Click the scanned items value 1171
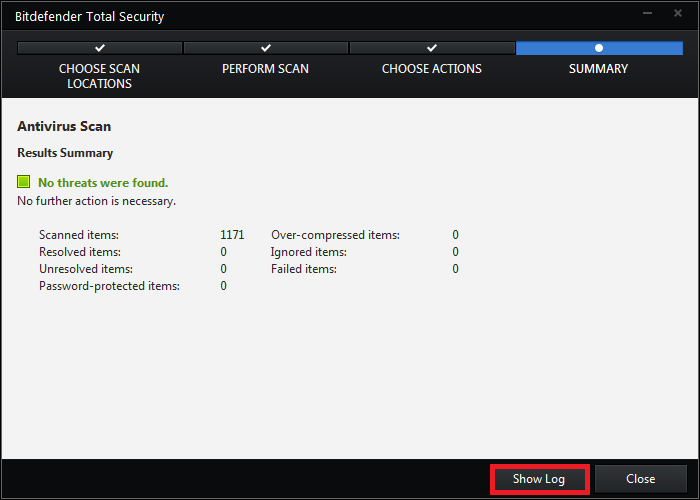Viewport: 700px width, 500px height. pyautogui.click(x=232, y=235)
